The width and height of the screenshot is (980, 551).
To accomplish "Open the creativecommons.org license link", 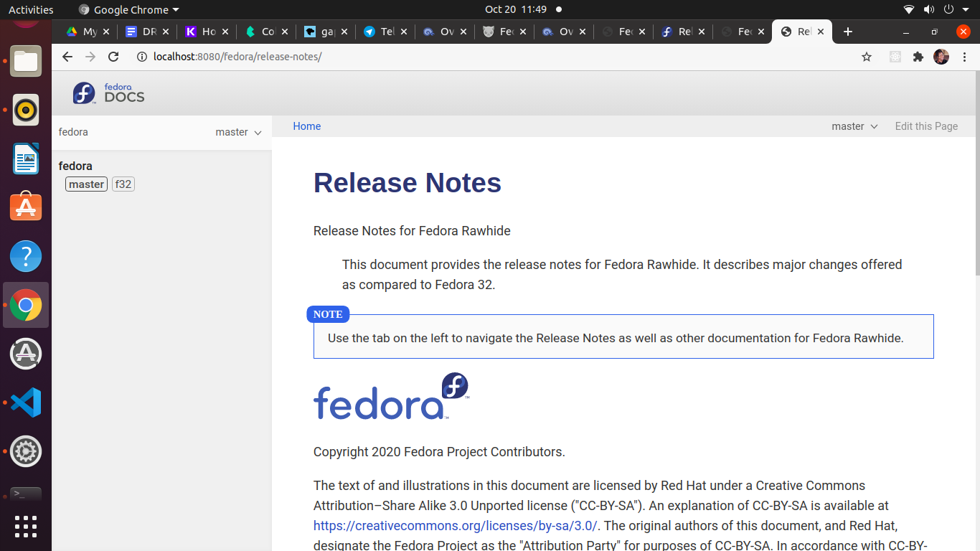I will tap(455, 525).
